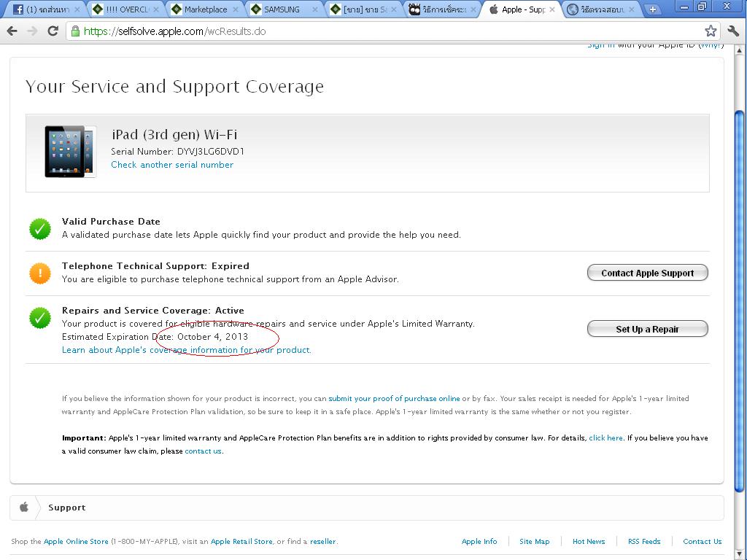This screenshot has height=560, width=747.
Task: Restore down the browser window
Action: (x=703, y=7)
